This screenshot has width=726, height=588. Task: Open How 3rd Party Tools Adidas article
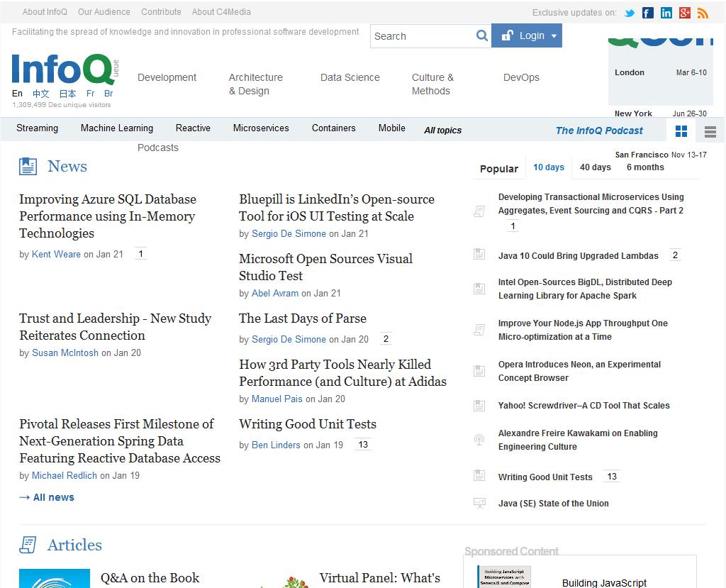point(342,373)
